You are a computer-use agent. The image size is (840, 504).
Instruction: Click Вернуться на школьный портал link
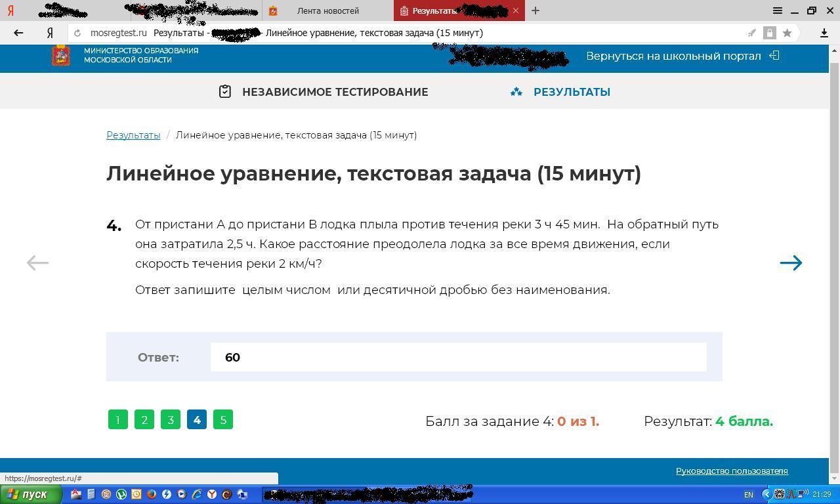point(673,56)
